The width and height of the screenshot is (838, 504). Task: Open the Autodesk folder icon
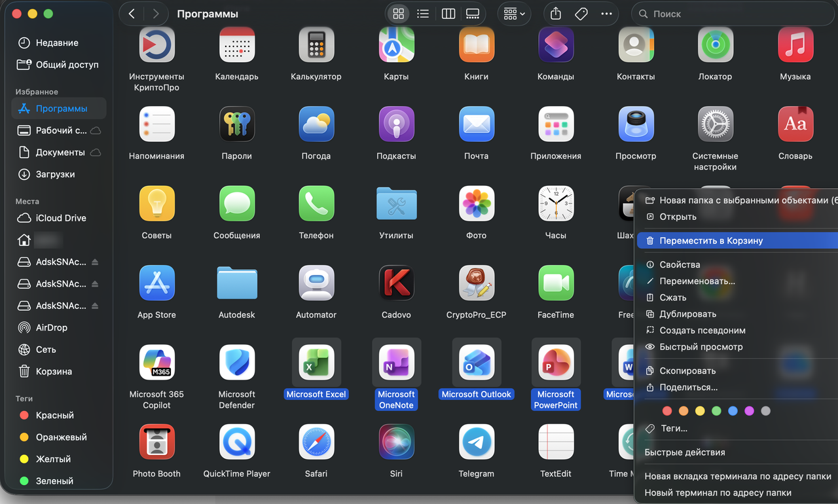pos(236,283)
